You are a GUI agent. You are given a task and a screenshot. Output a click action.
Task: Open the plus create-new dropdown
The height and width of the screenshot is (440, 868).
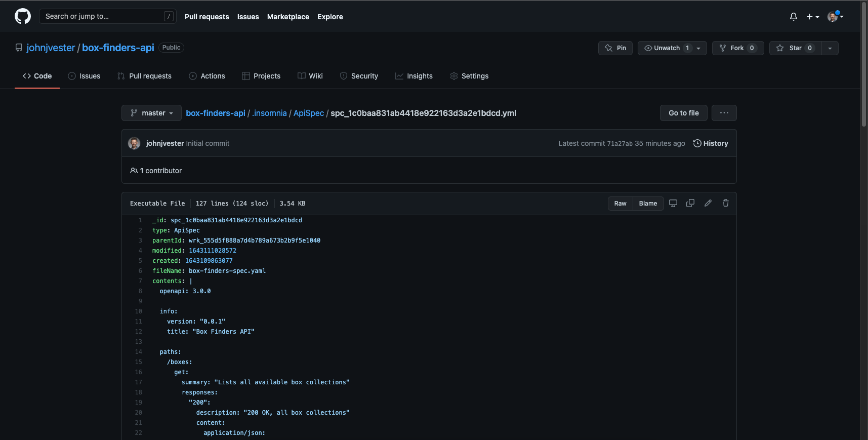812,17
